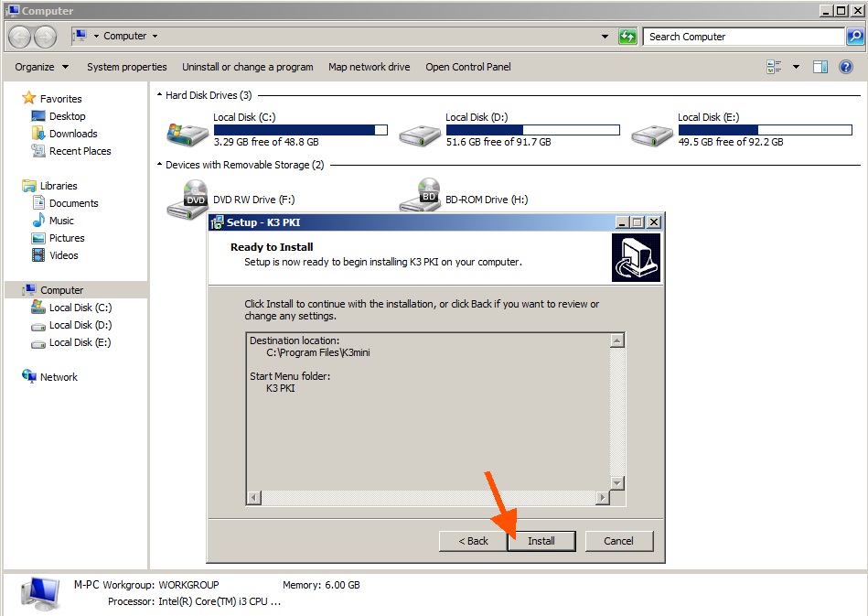
Task: Click the computer icon in address bar
Action: (x=80, y=36)
